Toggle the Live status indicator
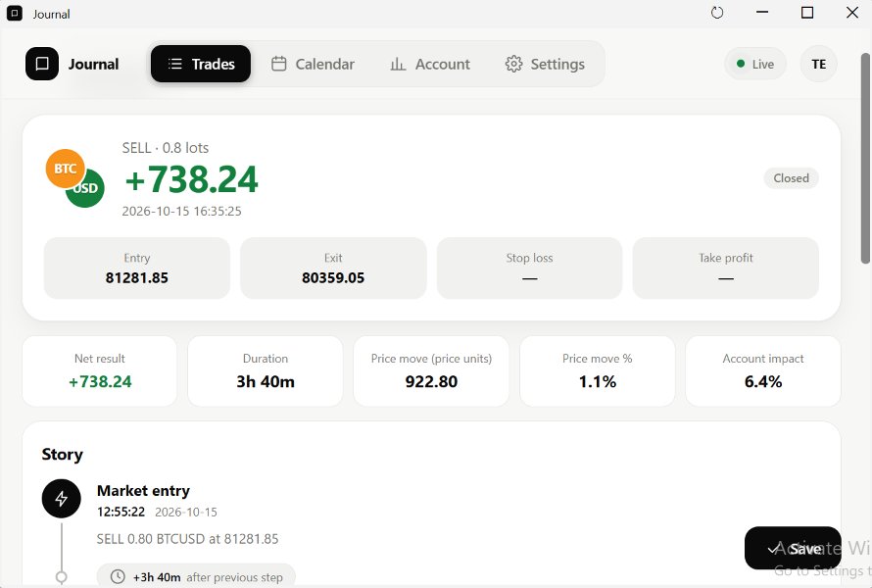 coord(755,64)
